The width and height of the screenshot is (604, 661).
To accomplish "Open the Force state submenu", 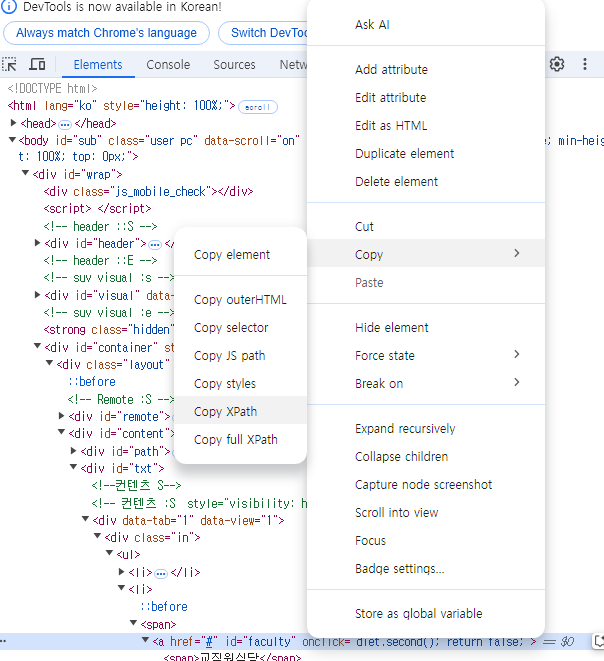I will [x=426, y=355].
